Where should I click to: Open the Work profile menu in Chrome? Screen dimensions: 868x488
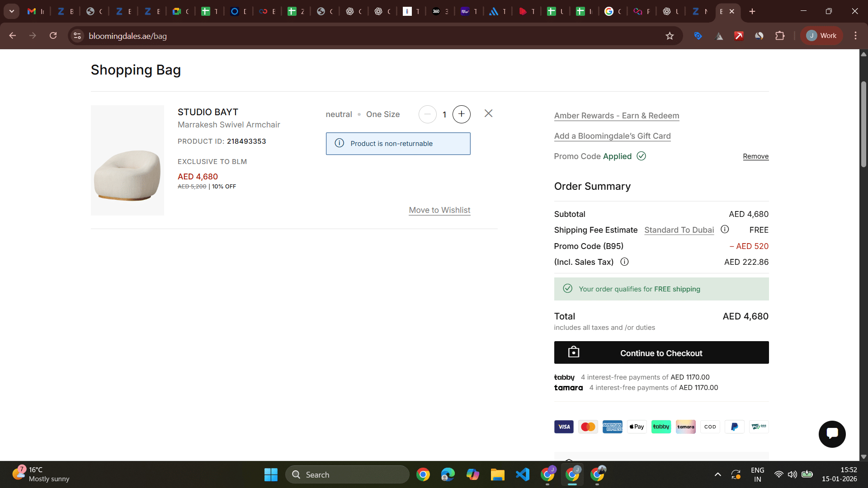click(x=821, y=36)
